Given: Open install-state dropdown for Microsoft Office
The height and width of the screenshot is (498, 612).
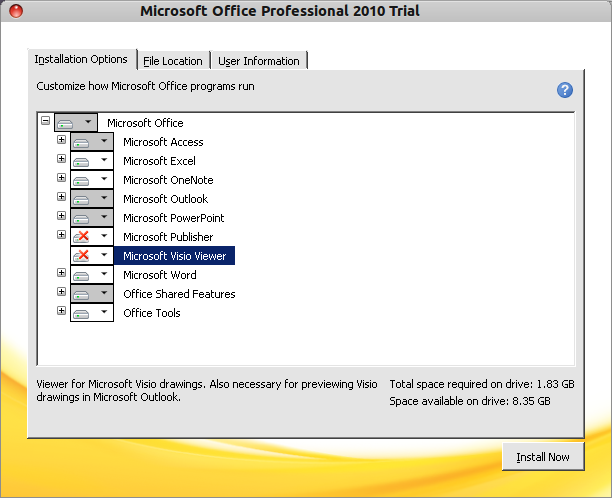Looking at the screenshot, I should pyautogui.click(x=76, y=123).
